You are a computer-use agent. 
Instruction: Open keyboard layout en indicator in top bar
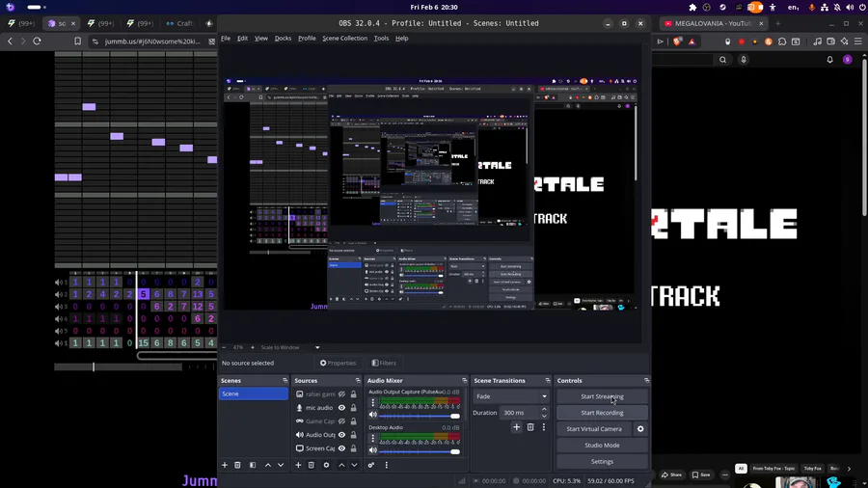pos(793,7)
